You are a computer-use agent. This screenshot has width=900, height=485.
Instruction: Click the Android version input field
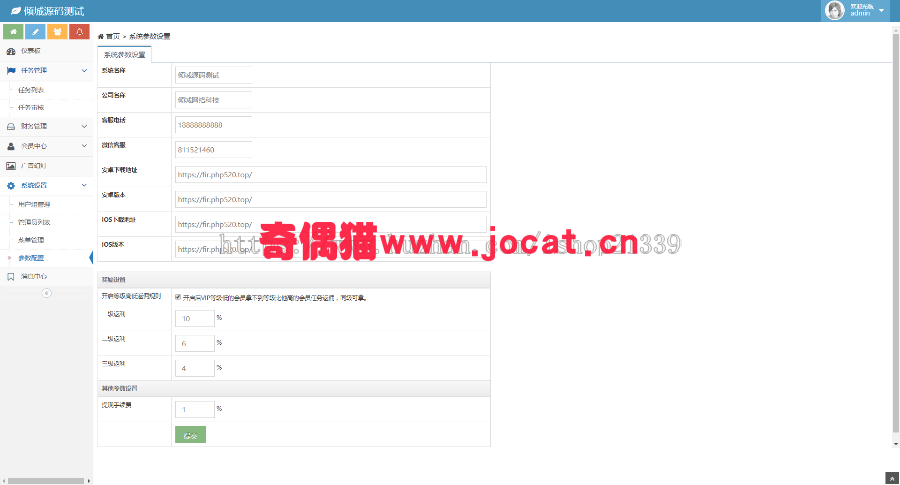coord(331,199)
